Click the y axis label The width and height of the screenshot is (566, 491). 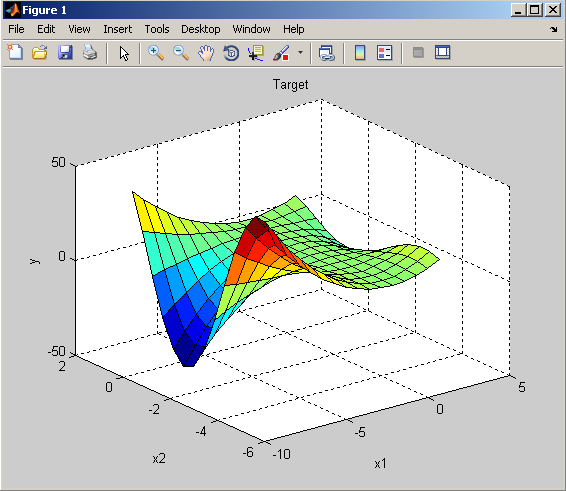point(35,261)
